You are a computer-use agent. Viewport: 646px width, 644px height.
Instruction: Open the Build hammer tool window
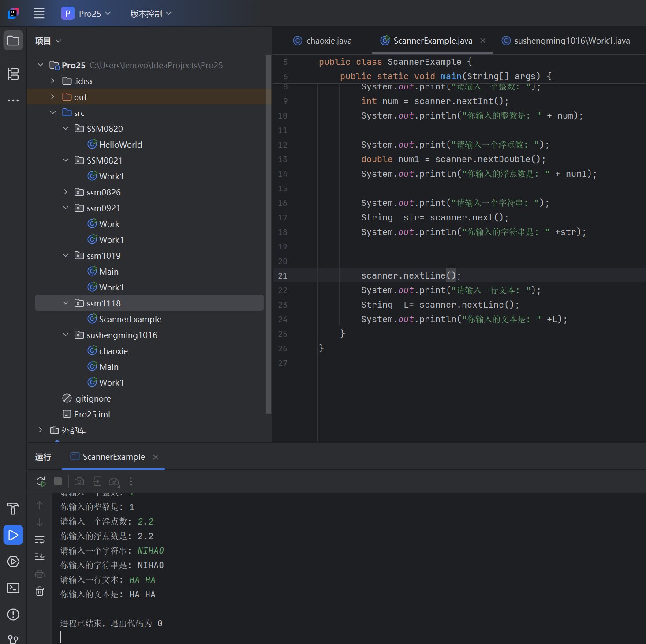[13, 508]
